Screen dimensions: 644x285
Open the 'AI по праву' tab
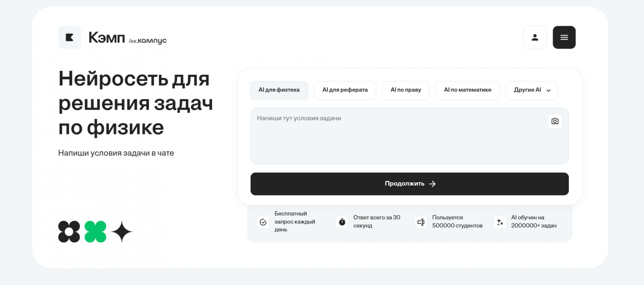point(405,90)
